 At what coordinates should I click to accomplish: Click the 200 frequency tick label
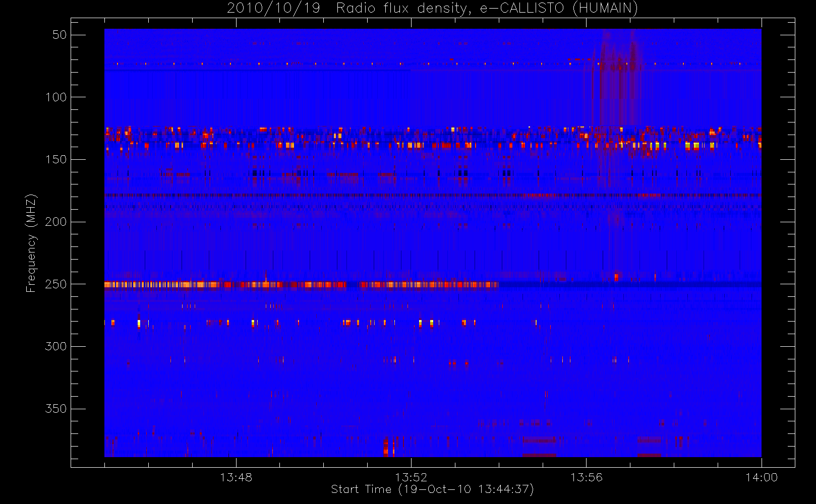coord(56,222)
